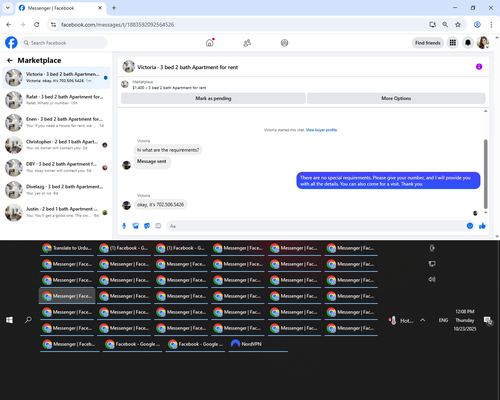Go back from the Marketplace chat list
The image size is (500, 400).
pyautogui.click(x=10, y=60)
